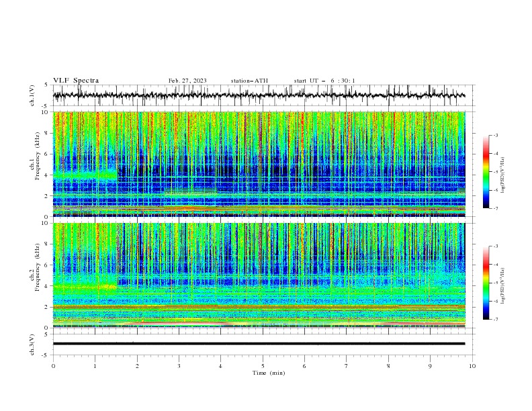Click the "-7" tick on ch.2 color bar
Viewport: 532px width, 411px height.
click(x=495, y=320)
